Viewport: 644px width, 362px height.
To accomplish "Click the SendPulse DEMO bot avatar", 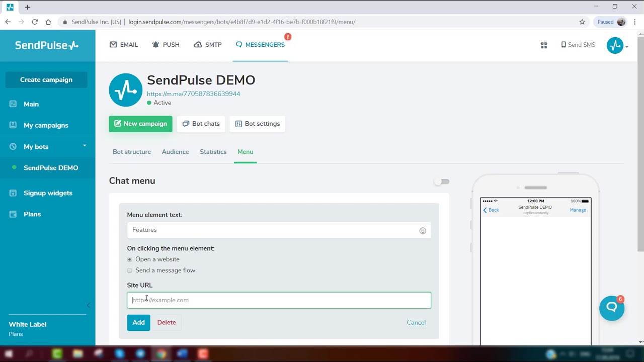I will tap(126, 90).
